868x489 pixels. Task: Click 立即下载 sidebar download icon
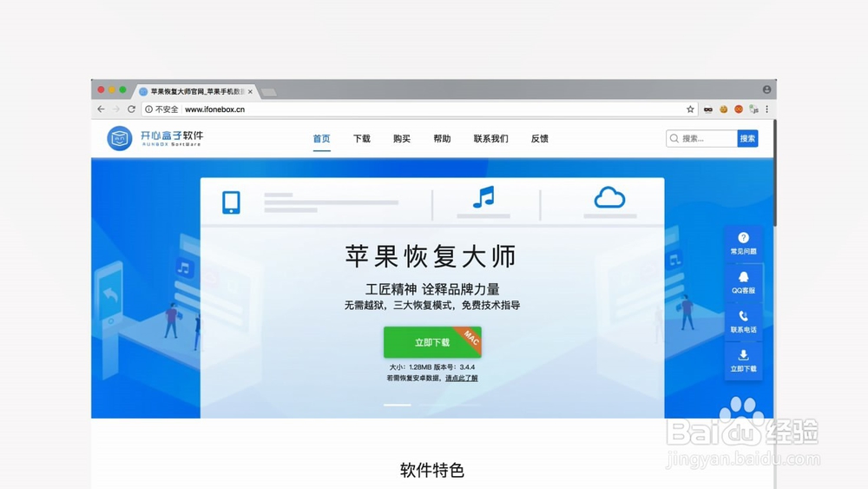tap(744, 361)
